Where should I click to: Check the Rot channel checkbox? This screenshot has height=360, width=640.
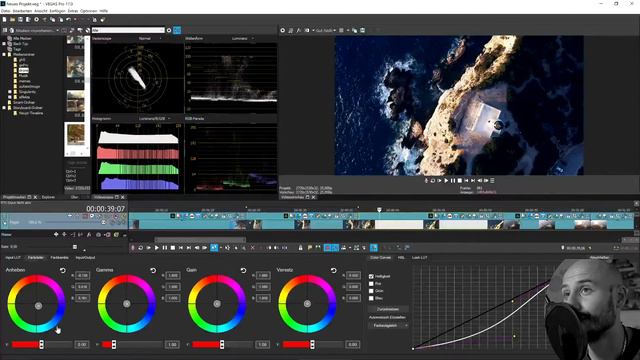click(371, 284)
